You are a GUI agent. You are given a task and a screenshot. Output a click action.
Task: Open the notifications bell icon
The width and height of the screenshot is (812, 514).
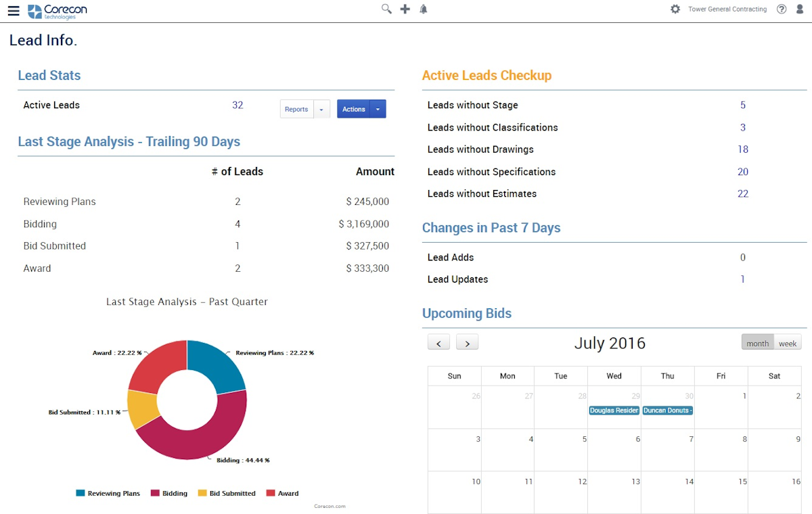click(423, 9)
